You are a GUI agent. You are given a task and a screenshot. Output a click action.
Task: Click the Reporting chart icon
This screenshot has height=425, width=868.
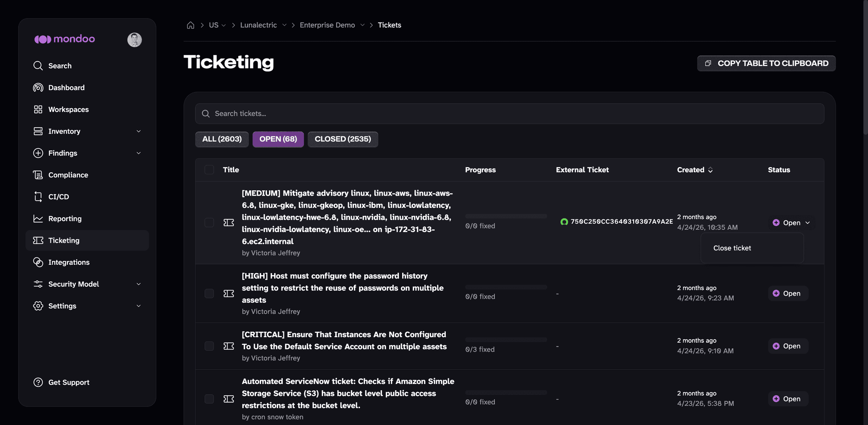[x=38, y=218]
